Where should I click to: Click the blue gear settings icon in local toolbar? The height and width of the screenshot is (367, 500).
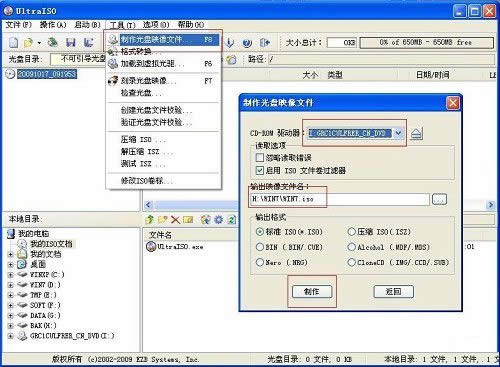[219, 219]
